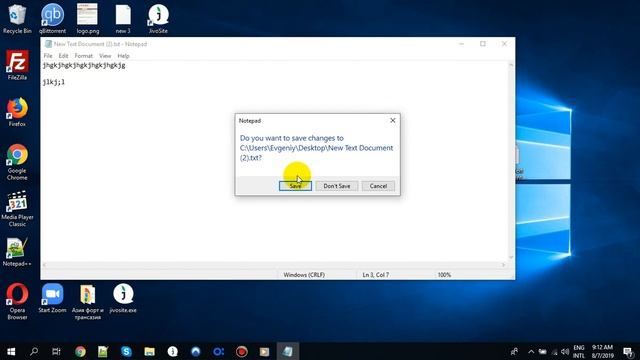The width and height of the screenshot is (640, 360).
Task: Click the Notepad horizontal scrollbar right arrow
Action: (504, 265)
